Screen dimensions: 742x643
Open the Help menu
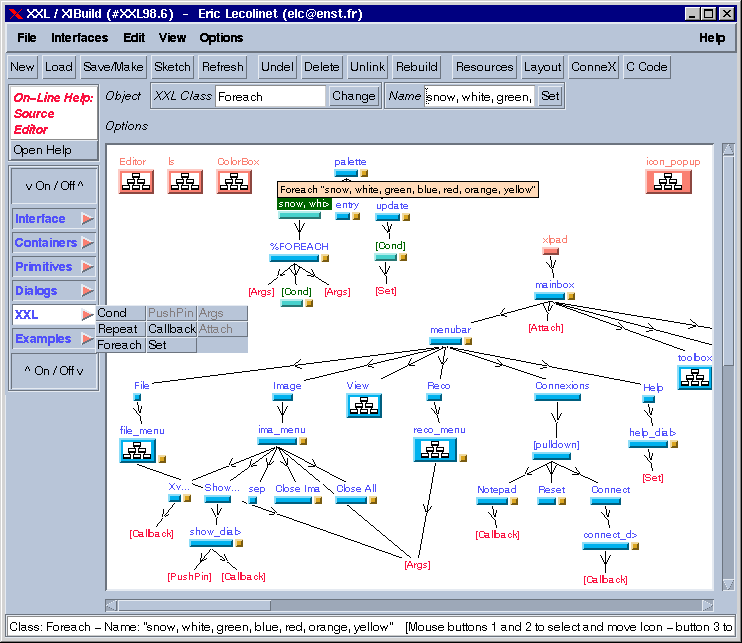click(712, 38)
